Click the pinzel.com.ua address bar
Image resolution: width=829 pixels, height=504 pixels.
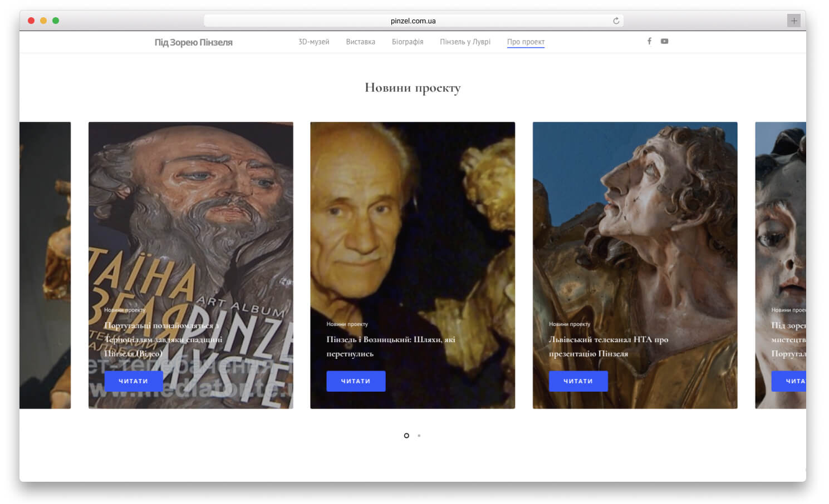point(413,21)
